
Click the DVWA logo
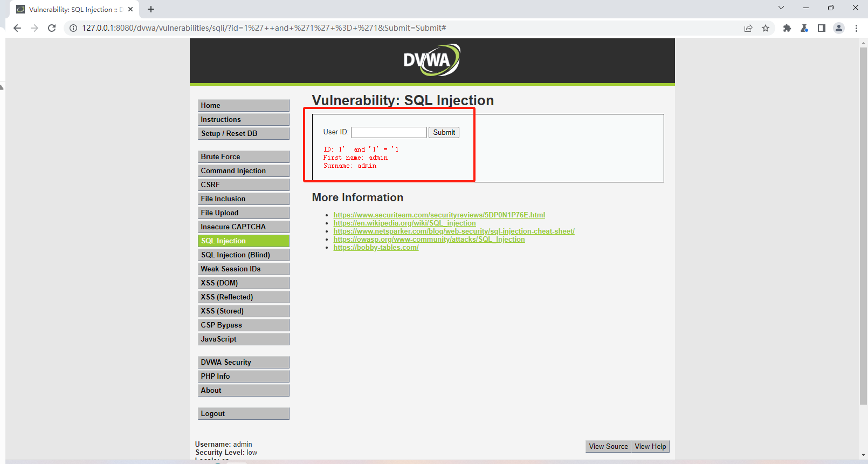pyautogui.click(x=432, y=60)
